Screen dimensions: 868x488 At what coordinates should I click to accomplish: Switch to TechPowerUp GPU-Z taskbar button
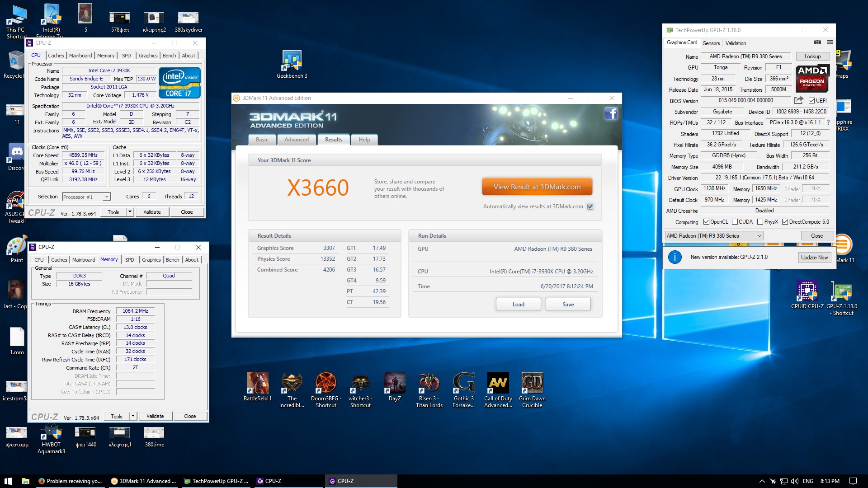click(x=217, y=481)
